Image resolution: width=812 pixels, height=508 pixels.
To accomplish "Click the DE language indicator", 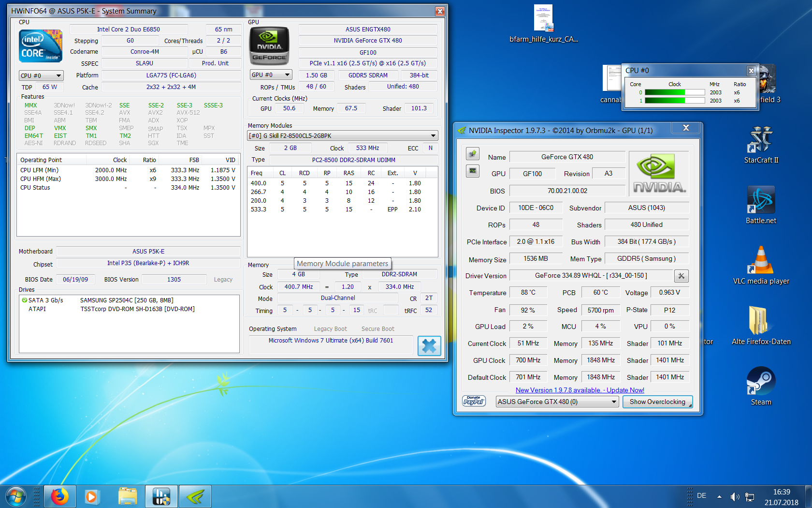I will tap(702, 496).
